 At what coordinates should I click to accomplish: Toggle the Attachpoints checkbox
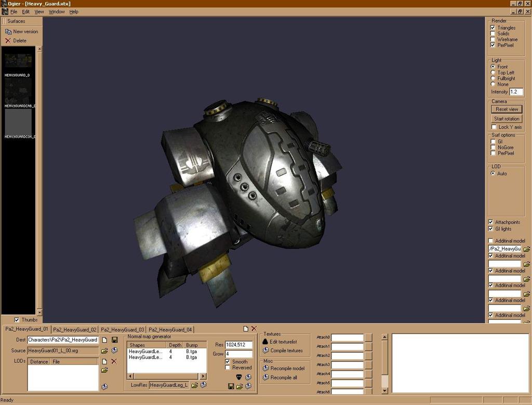click(490, 222)
